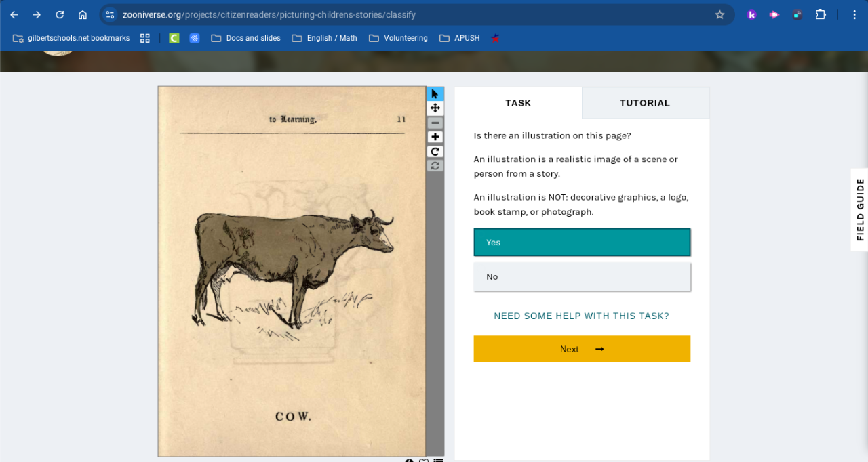Choose the No answer
The height and width of the screenshot is (462, 868).
(582, 277)
